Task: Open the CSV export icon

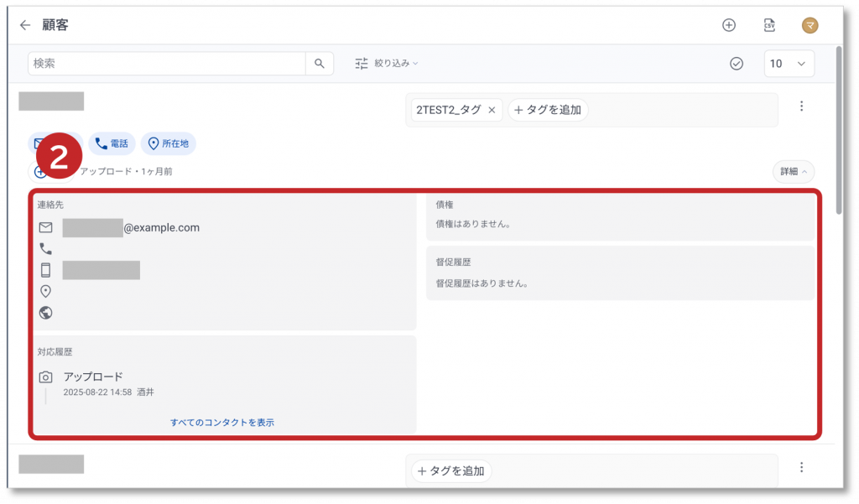Action: [x=769, y=25]
